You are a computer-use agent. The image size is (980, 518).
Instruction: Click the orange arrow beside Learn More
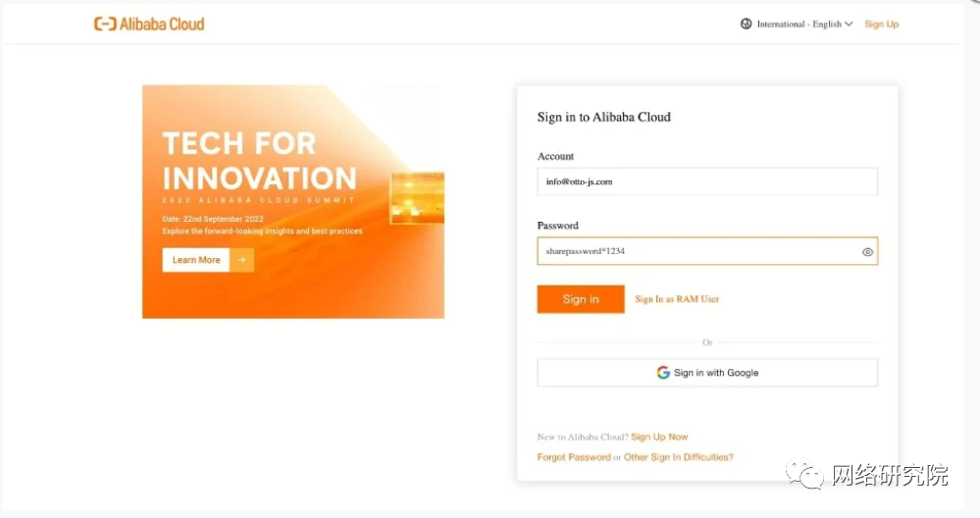coord(241,260)
